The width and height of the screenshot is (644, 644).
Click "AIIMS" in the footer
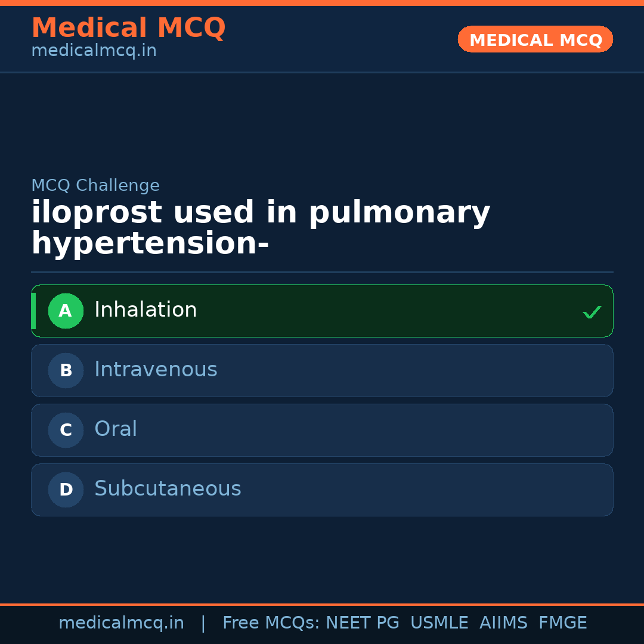503,623
